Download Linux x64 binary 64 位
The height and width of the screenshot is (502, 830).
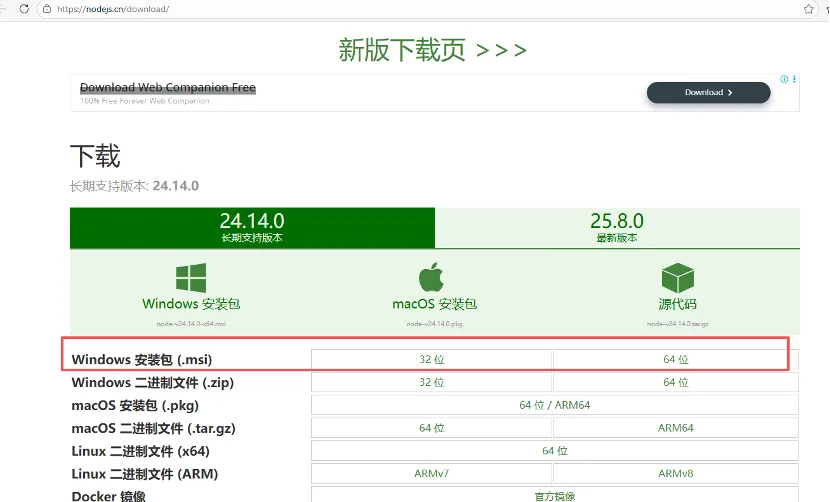click(555, 451)
